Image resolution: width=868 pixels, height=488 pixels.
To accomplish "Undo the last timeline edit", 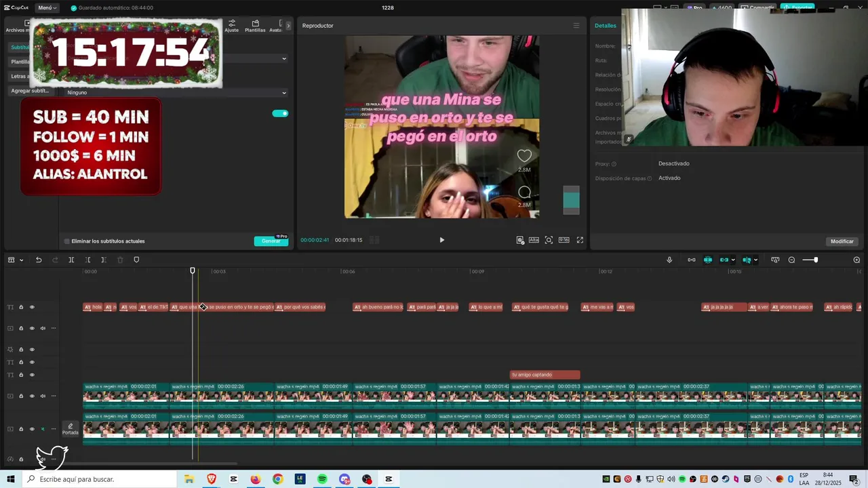I will [x=39, y=260].
